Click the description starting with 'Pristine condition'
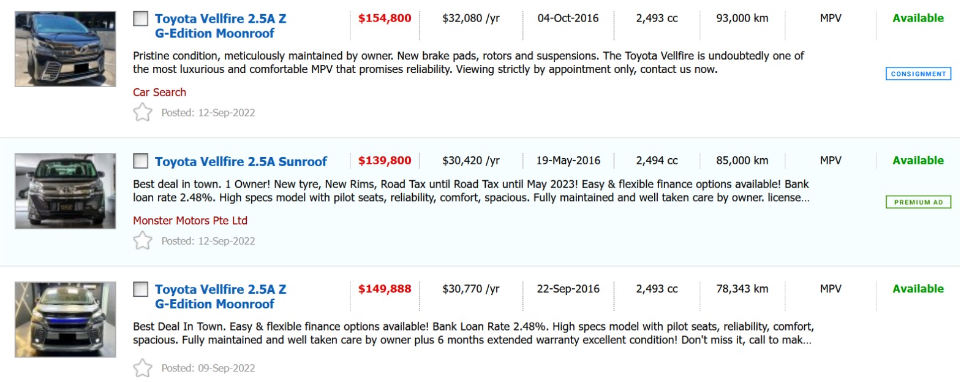980x382 pixels. point(468,63)
